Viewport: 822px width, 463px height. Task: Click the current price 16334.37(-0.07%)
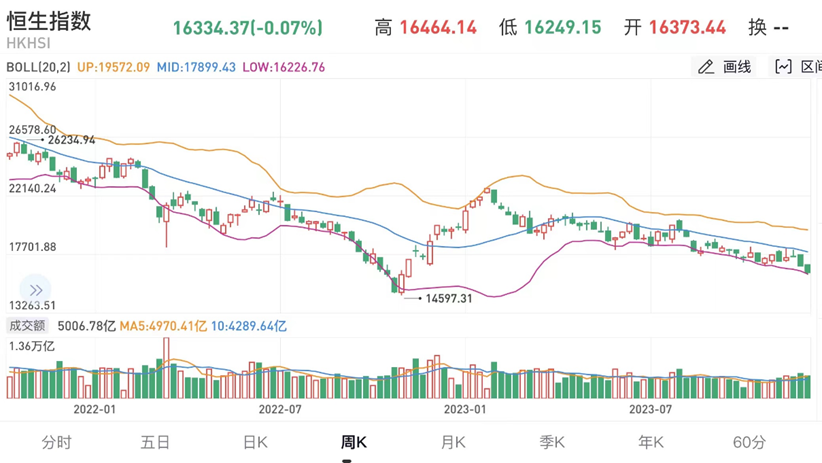click(x=247, y=28)
